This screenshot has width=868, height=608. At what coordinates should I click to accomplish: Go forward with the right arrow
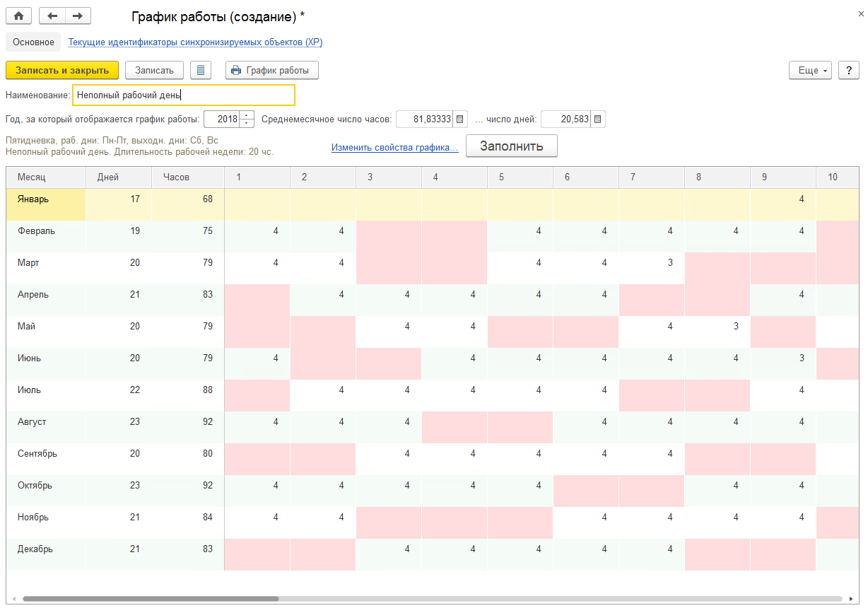pos(78,16)
